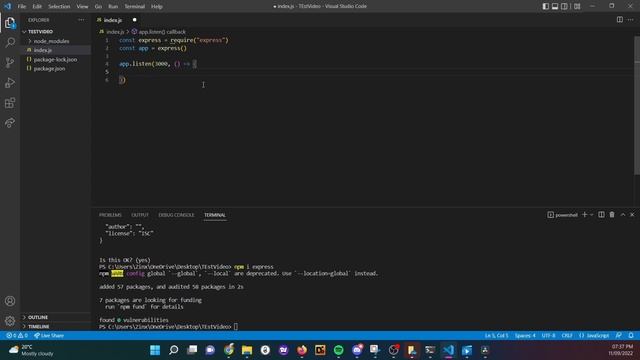Switch to the Debug Console tab
640x360 pixels.
pos(176,215)
